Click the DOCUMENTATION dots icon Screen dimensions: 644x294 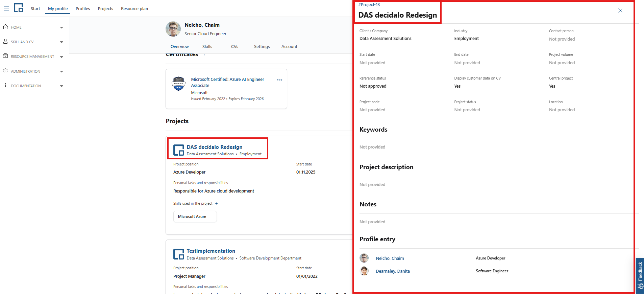[5, 85]
